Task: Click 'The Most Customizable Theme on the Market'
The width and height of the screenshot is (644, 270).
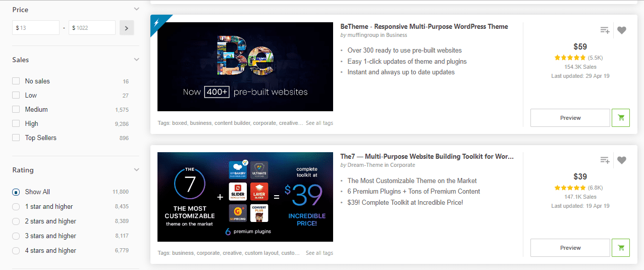Action: click(x=412, y=181)
